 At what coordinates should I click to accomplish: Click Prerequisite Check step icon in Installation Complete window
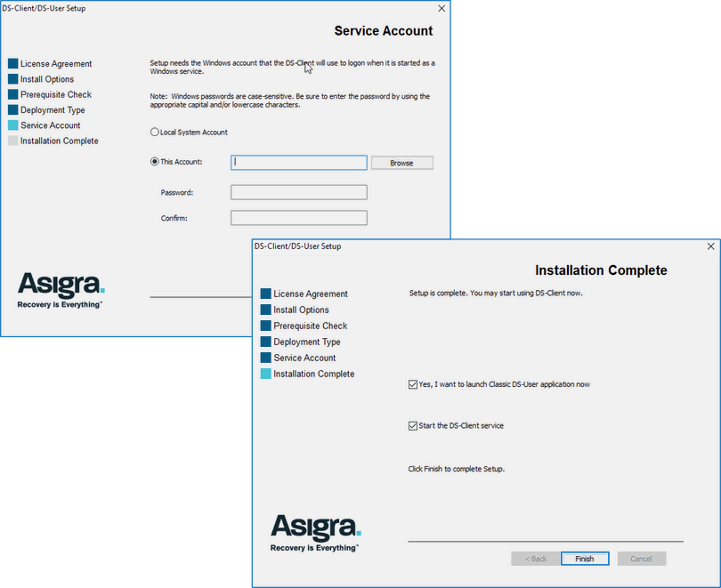[x=266, y=326]
